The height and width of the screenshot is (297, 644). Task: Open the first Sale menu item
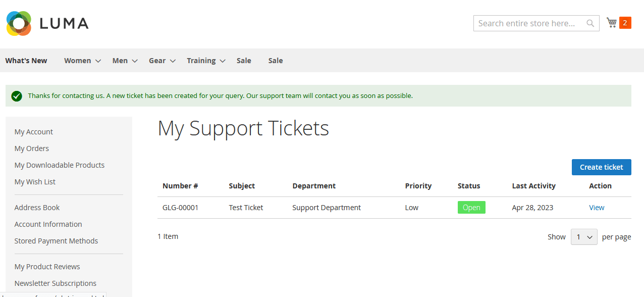244,61
